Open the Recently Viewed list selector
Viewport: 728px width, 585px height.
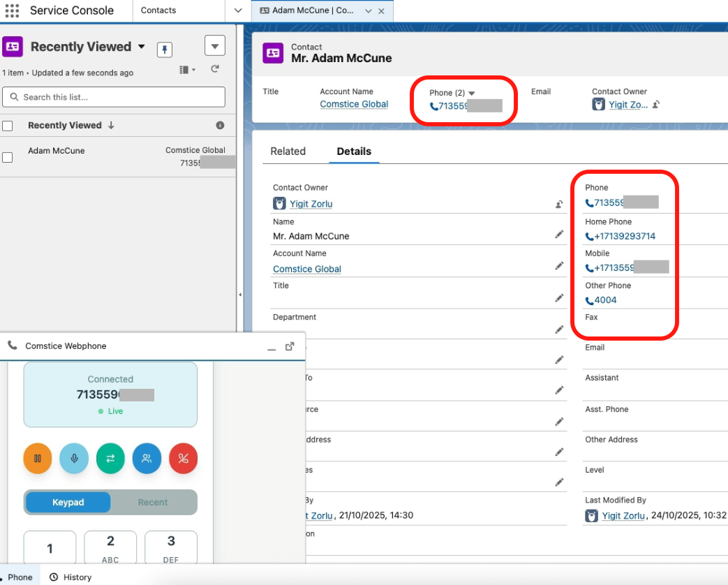[142, 46]
